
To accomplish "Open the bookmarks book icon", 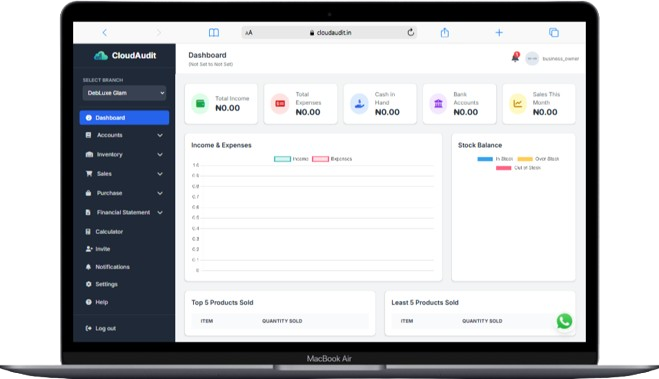I will click(214, 32).
